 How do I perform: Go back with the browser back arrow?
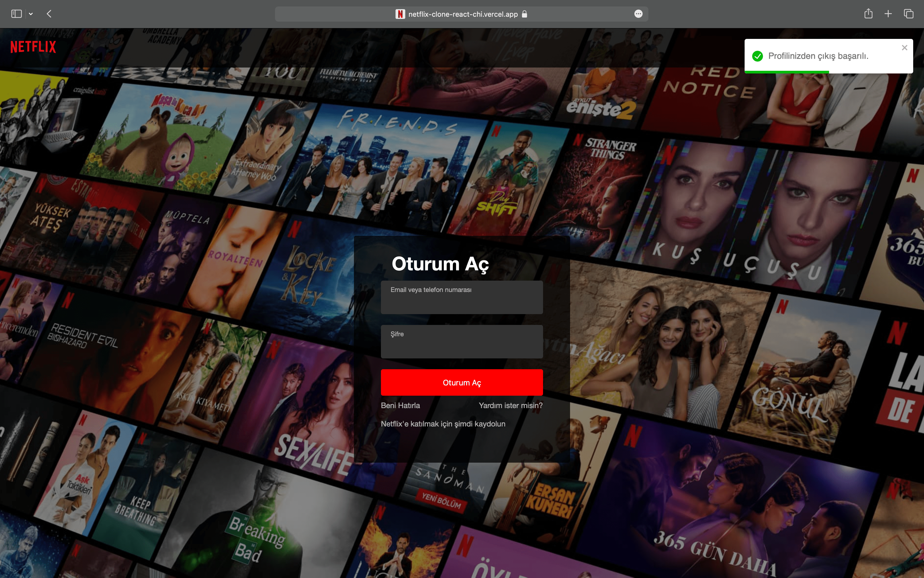coord(49,14)
